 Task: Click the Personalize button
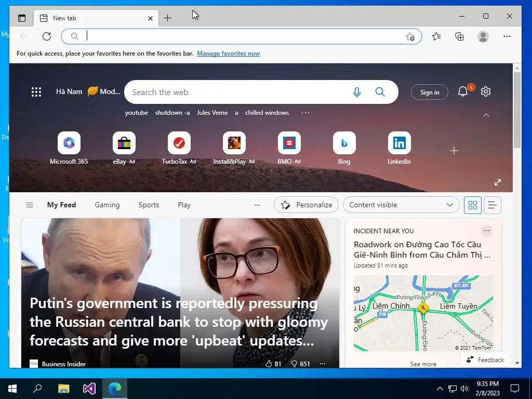click(306, 205)
